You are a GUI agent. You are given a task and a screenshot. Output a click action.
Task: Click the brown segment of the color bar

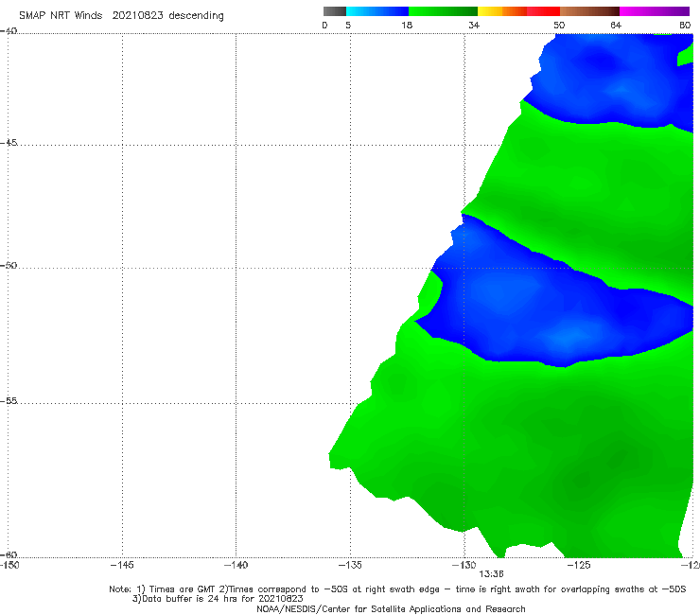coord(589,11)
